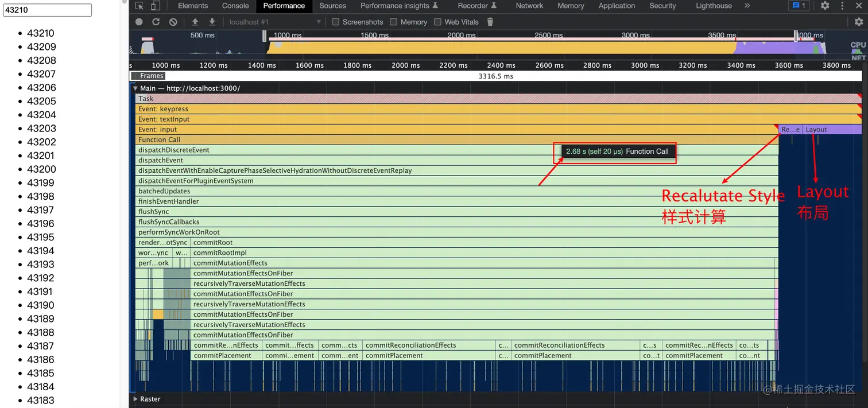Select the flushSyncCallbacks entry
Viewport: 868px width, 408px height.
457,222
